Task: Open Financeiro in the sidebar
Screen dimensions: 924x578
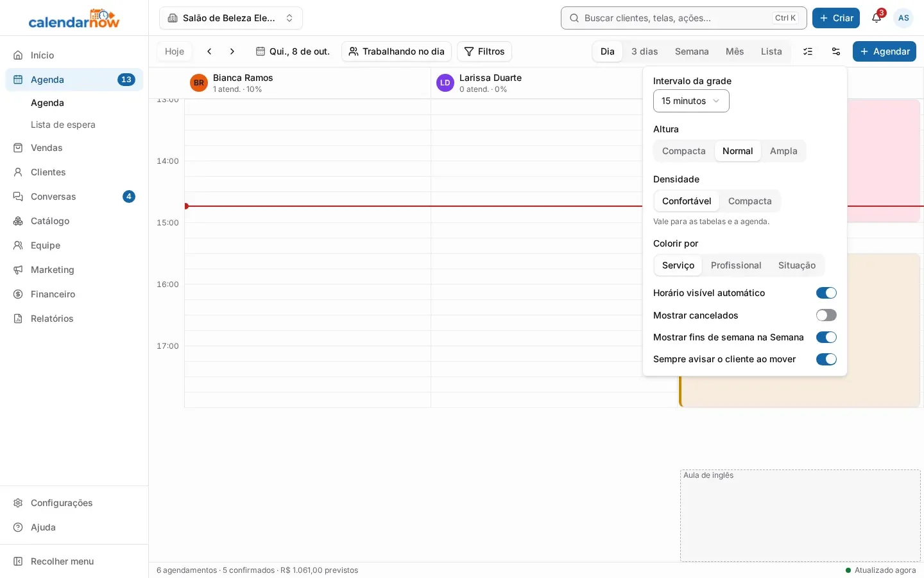Action: pos(74,294)
